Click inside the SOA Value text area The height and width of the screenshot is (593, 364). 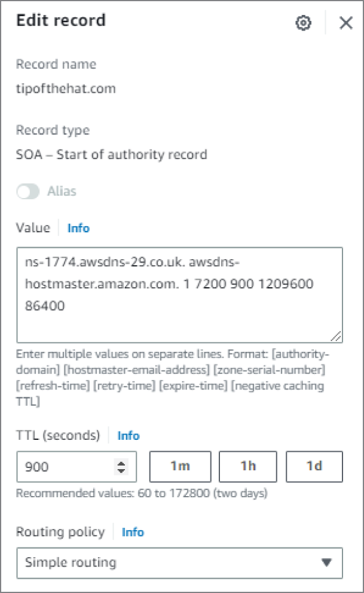(180, 295)
